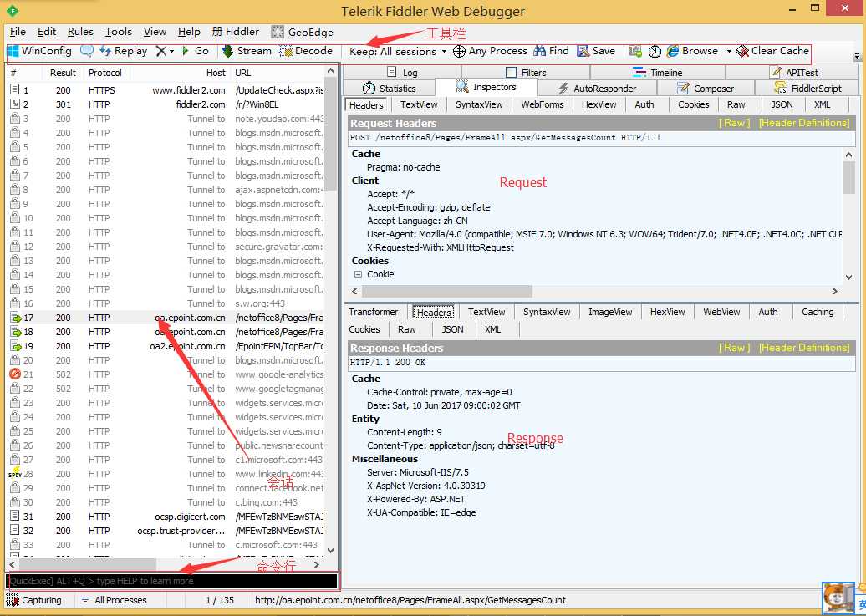
Task: Click the QuickExec command line box
Action: [172, 581]
